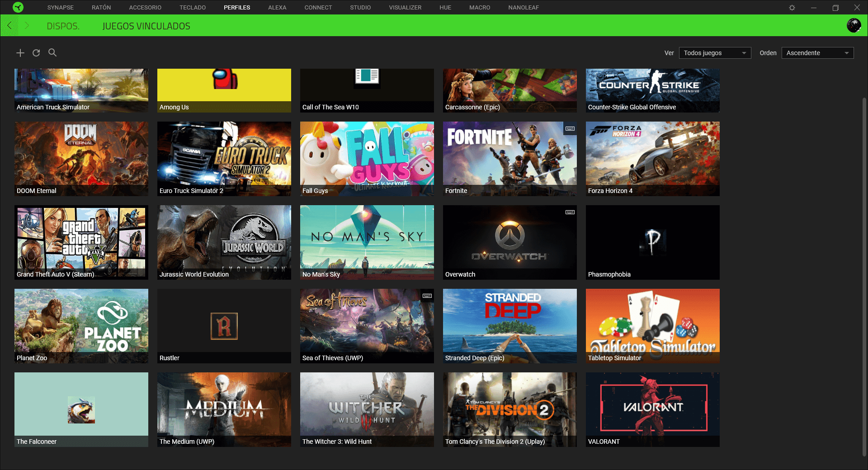Viewport: 868px width, 470px height.
Task: Open the Rustler game tile
Action: [224, 326]
